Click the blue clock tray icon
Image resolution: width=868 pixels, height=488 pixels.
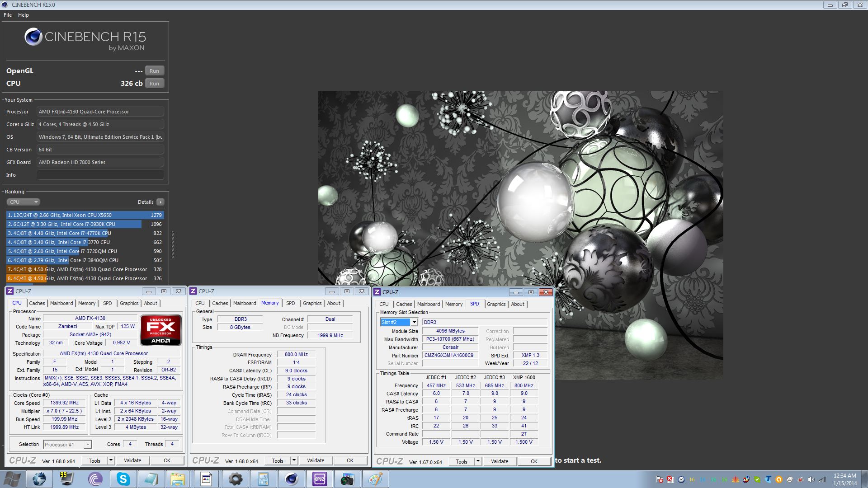click(681, 479)
